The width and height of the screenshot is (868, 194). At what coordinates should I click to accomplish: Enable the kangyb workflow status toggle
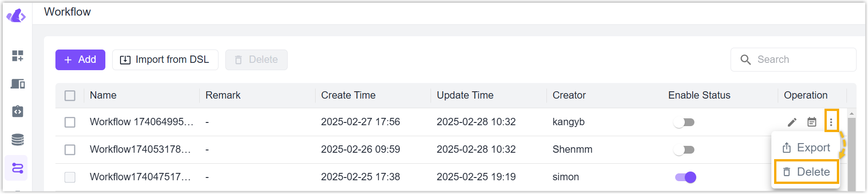pyautogui.click(x=685, y=122)
